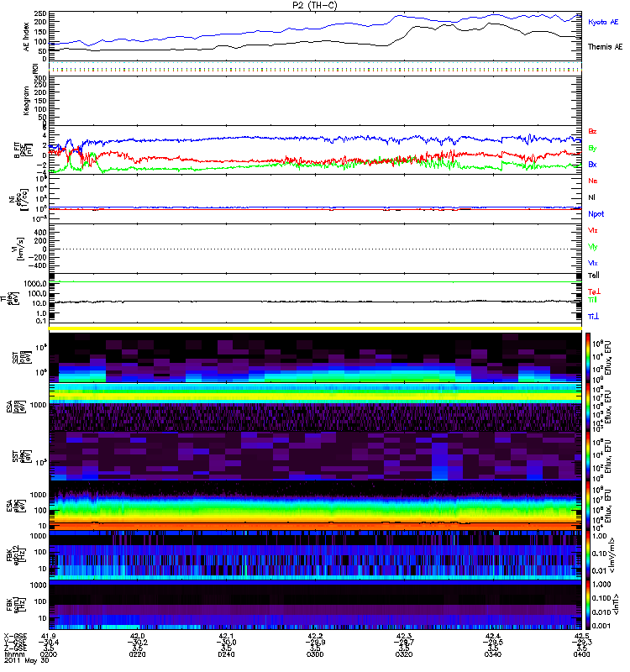
Task: Click the SST ions Eflux color bar
Action: coord(588,358)
